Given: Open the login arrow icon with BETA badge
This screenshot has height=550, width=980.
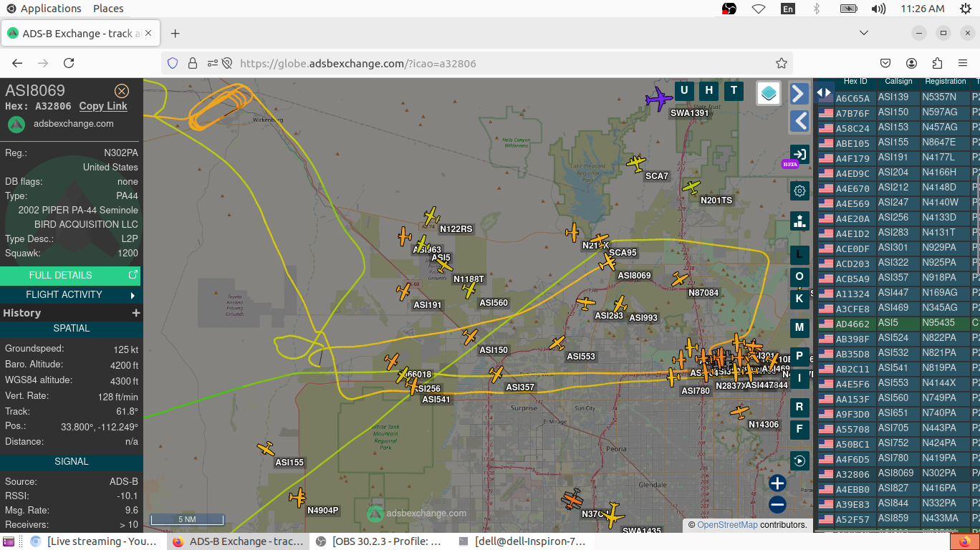Looking at the screenshot, I should pos(799,155).
